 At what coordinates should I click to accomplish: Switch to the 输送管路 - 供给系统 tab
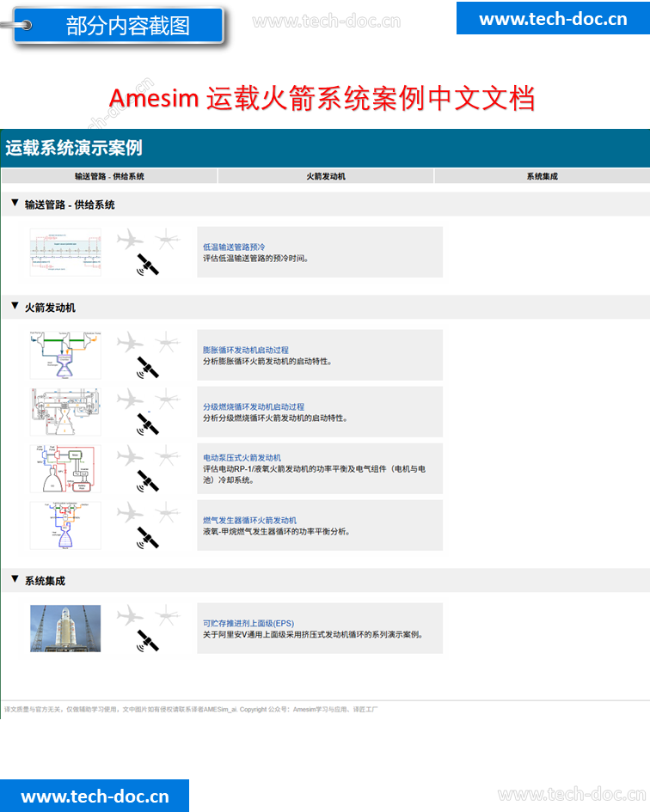click(109, 176)
